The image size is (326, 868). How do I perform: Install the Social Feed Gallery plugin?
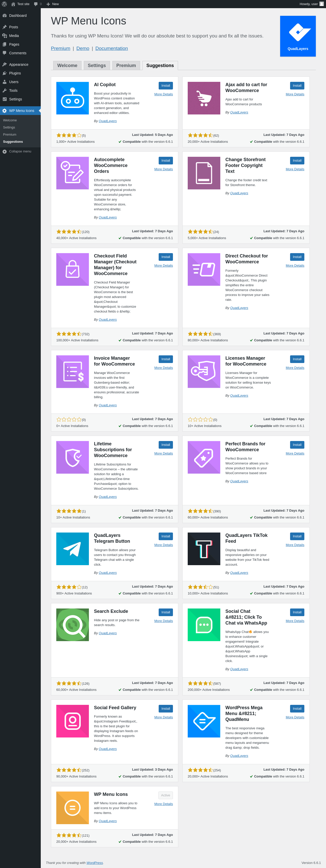[x=166, y=709]
